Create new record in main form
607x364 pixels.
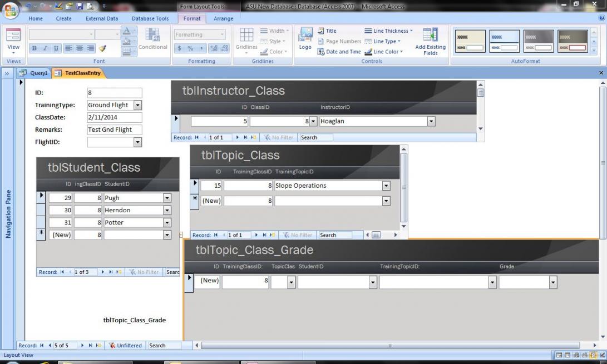(98, 346)
